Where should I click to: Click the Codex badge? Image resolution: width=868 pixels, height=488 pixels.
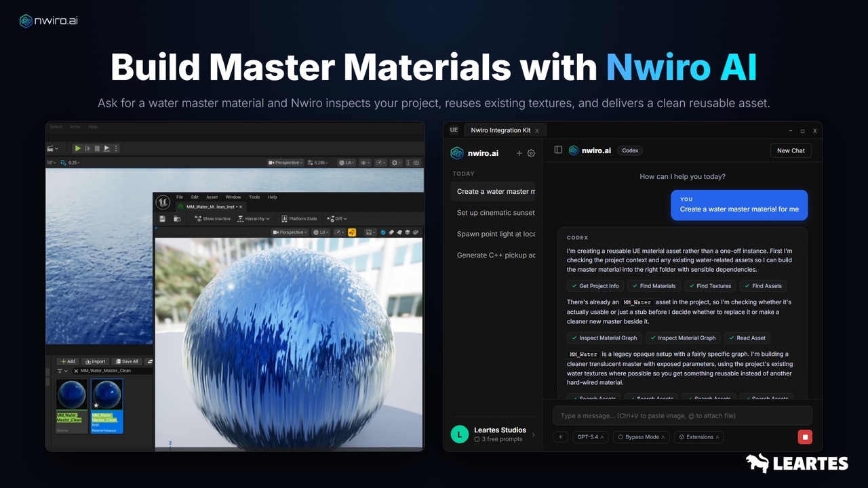pos(630,150)
